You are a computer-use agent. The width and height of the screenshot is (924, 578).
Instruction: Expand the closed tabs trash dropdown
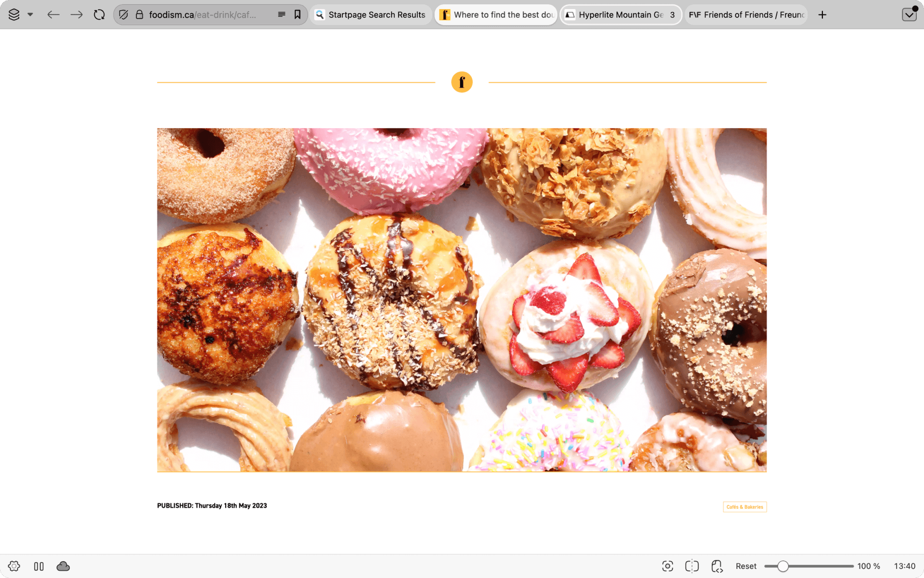(909, 14)
